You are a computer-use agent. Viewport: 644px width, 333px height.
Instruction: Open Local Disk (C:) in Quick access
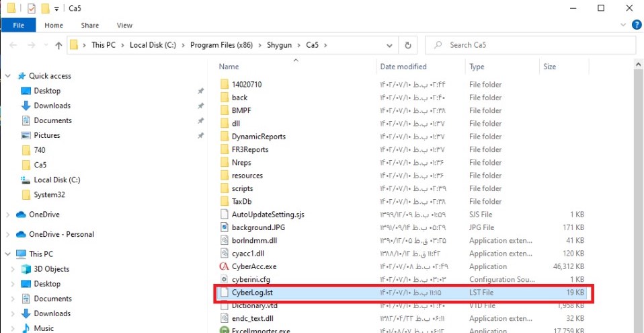coord(56,180)
